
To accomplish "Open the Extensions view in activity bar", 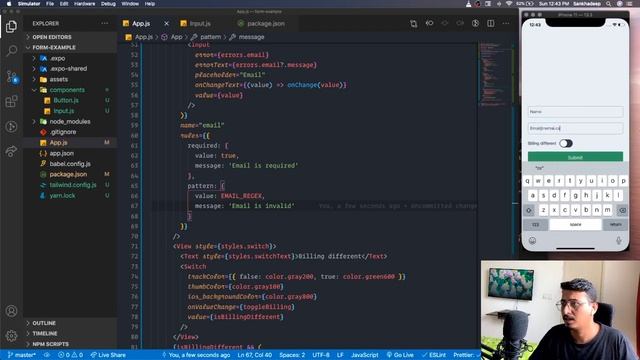I will (x=11, y=101).
